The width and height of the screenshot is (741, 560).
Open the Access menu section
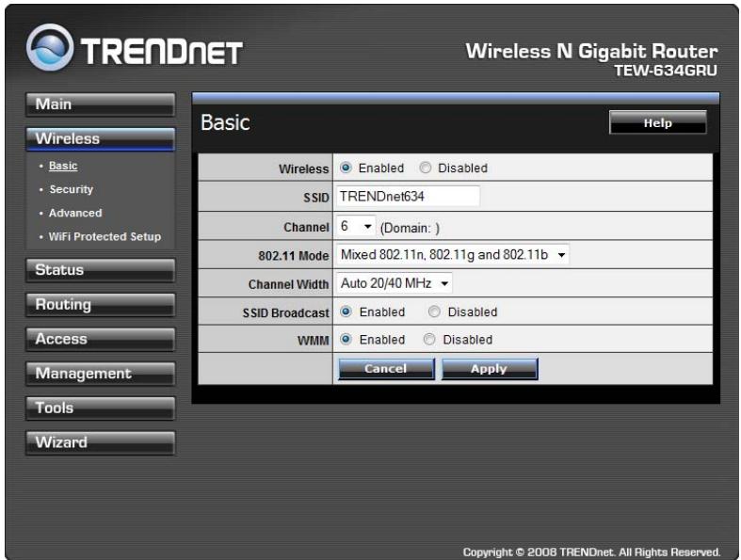coord(100,340)
